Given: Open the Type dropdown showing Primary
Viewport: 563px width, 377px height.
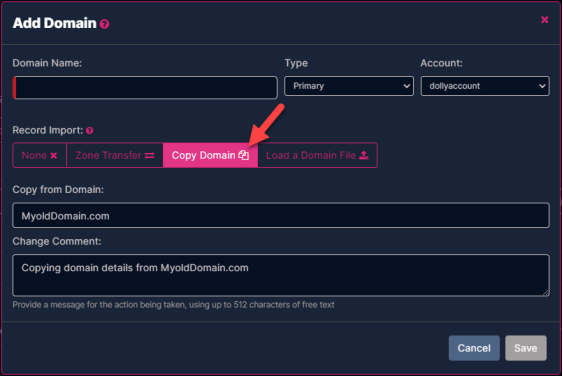Looking at the screenshot, I should click(349, 86).
